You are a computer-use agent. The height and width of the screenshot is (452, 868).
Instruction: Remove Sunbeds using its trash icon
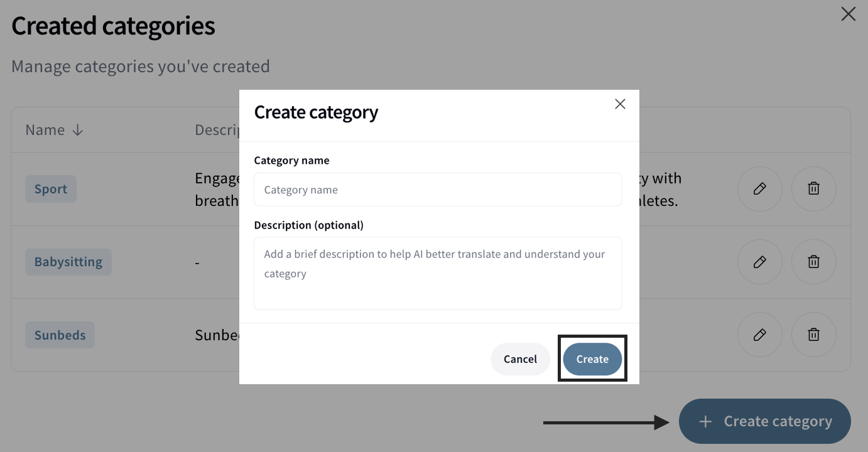[x=813, y=335]
